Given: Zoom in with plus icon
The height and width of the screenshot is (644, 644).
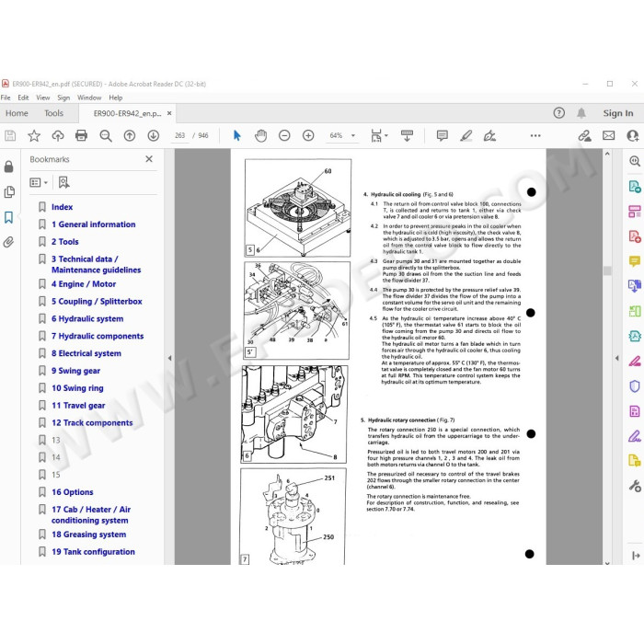Looking at the screenshot, I should tap(308, 135).
